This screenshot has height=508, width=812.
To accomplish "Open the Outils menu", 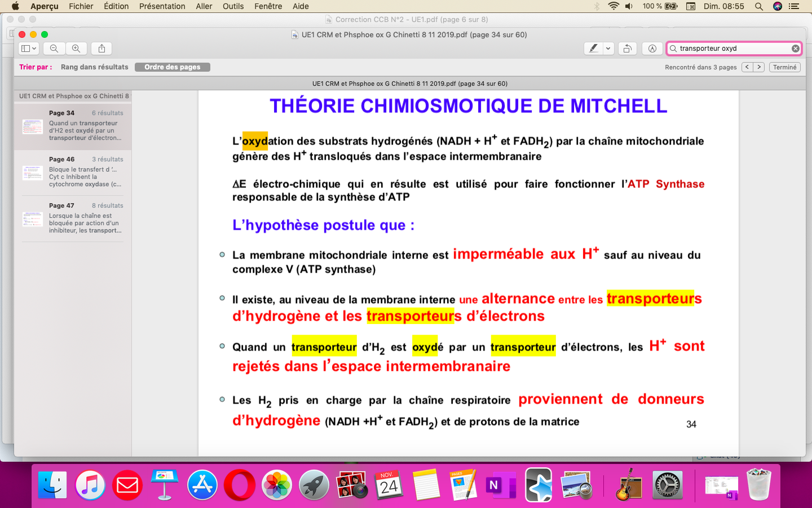I will 233,6.
